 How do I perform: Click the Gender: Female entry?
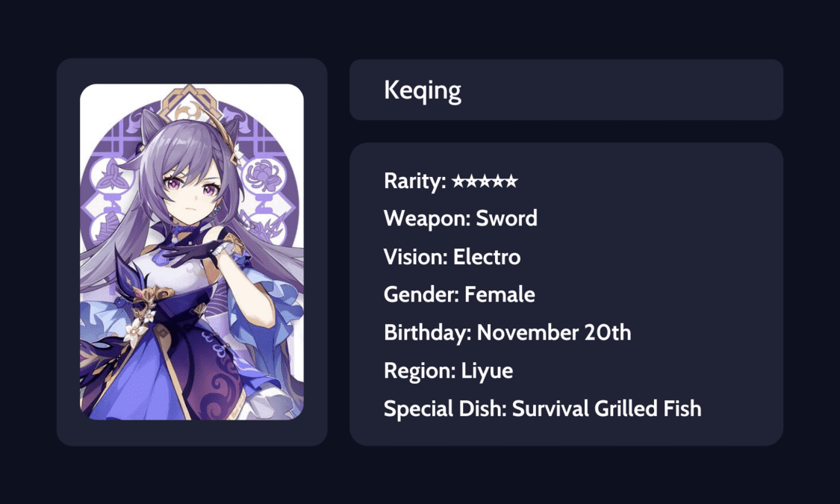[459, 295]
